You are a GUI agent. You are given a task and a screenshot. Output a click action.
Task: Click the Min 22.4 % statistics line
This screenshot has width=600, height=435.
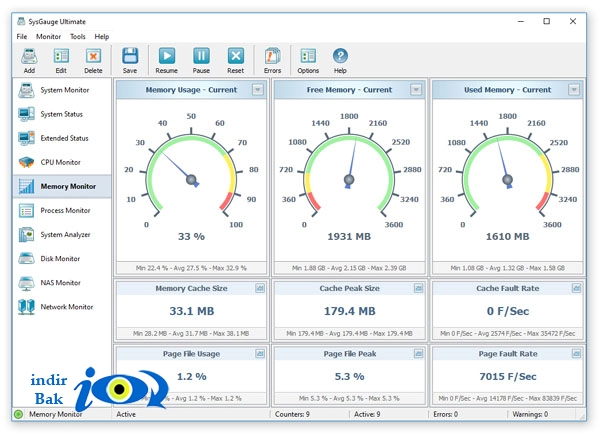pyautogui.click(x=191, y=268)
